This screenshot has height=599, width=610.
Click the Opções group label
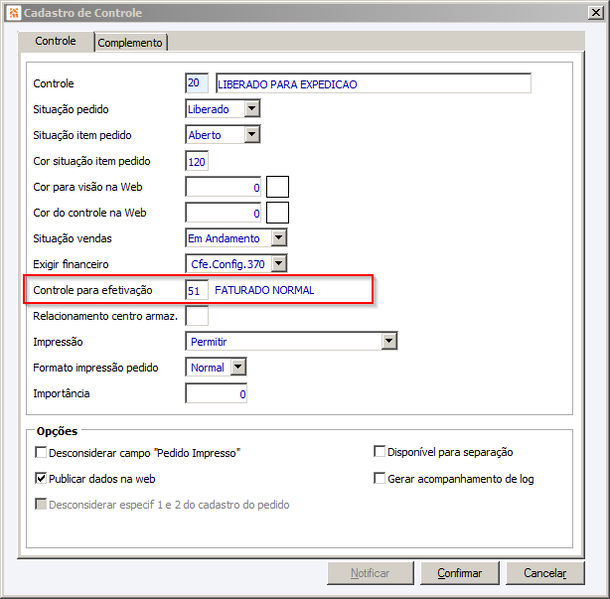tap(57, 431)
